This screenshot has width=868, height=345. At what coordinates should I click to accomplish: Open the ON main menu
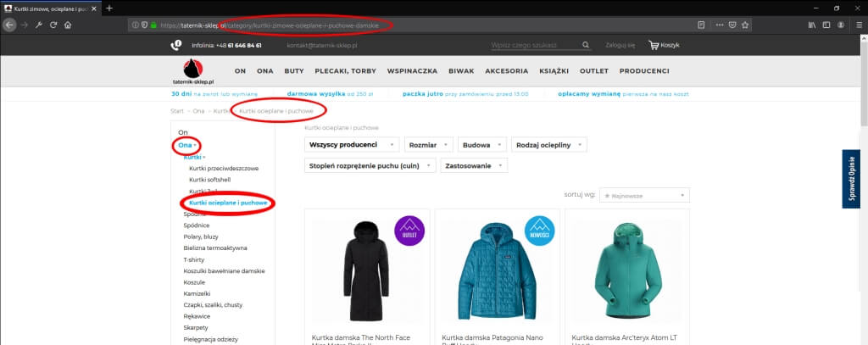click(240, 71)
